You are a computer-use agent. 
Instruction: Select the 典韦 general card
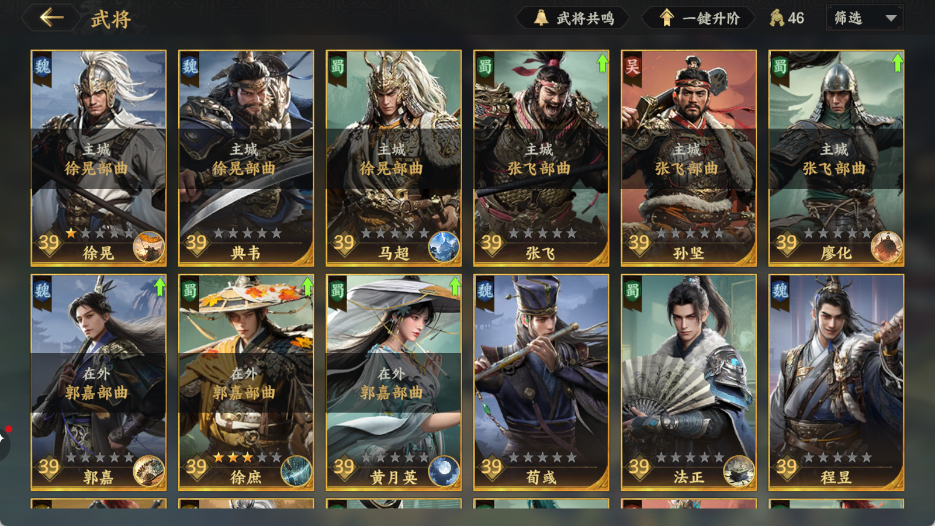click(x=246, y=158)
